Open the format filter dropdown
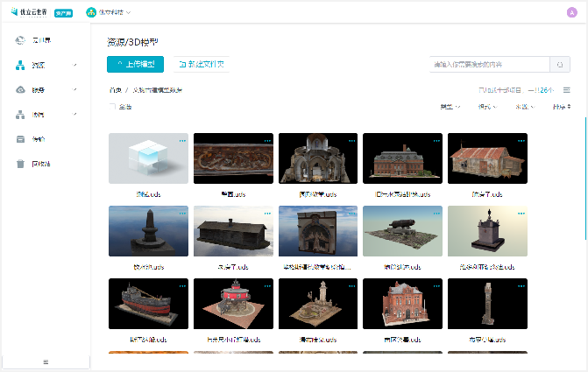 pyautogui.click(x=487, y=107)
